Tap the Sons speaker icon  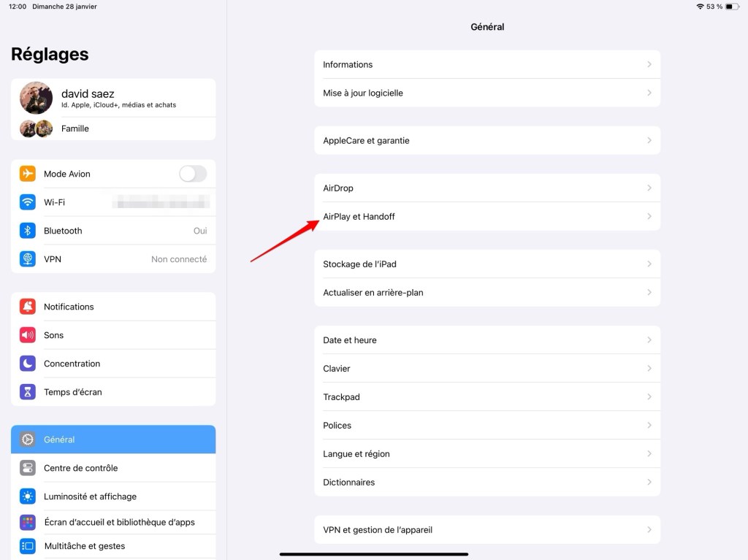click(28, 335)
